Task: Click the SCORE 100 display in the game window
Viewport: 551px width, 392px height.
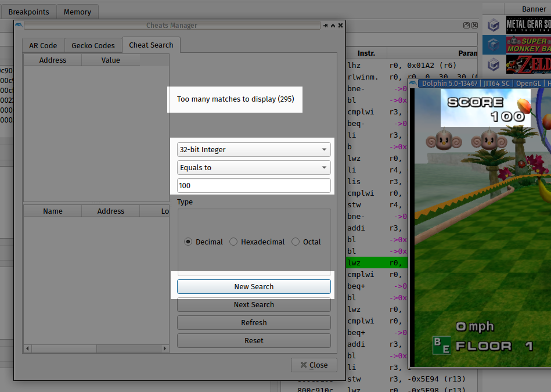Action: coord(487,109)
